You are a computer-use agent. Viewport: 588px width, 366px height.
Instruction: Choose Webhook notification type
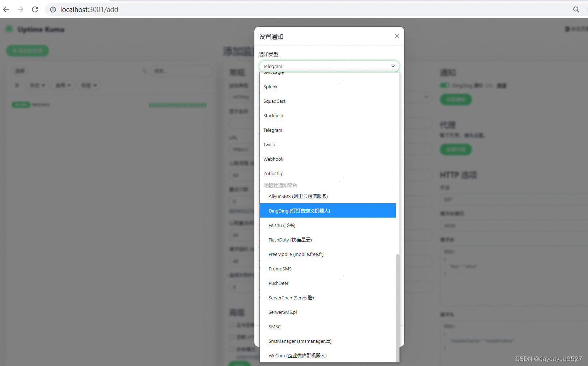pyautogui.click(x=327, y=159)
